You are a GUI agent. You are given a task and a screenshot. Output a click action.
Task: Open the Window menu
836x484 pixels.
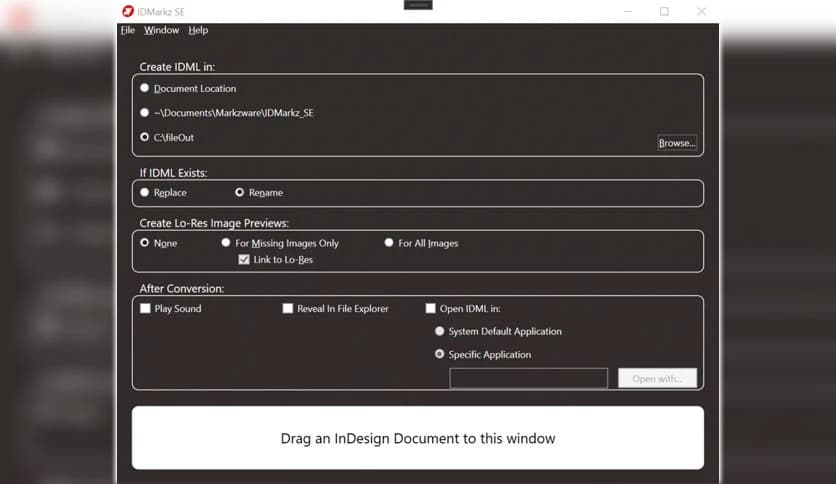(161, 30)
